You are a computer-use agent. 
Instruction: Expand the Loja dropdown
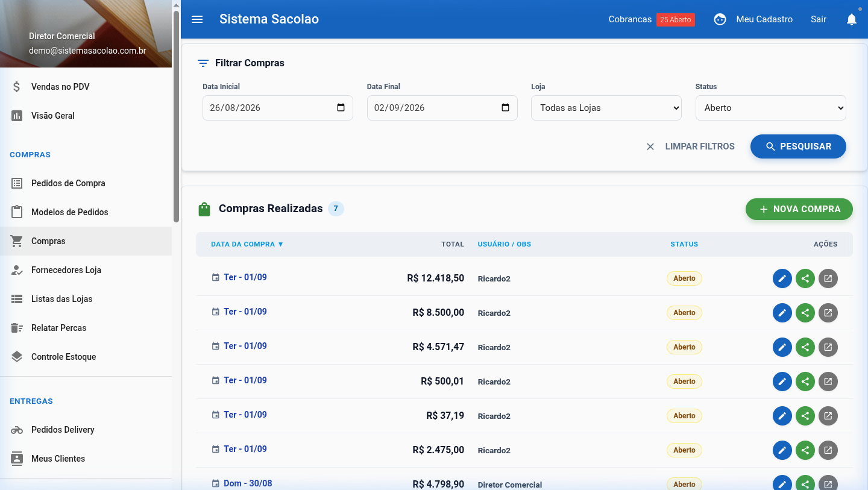pos(606,108)
